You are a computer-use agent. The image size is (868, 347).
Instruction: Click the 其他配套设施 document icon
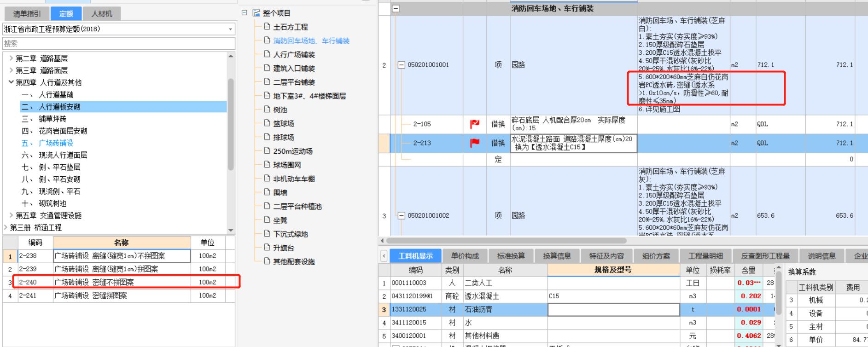click(267, 261)
